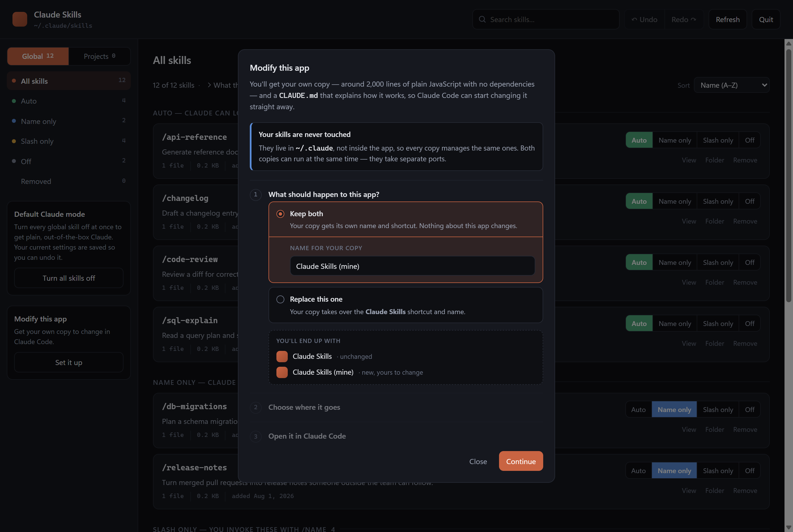Close the Modify this app dialog
The image size is (793, 532).
click(478, 462)
